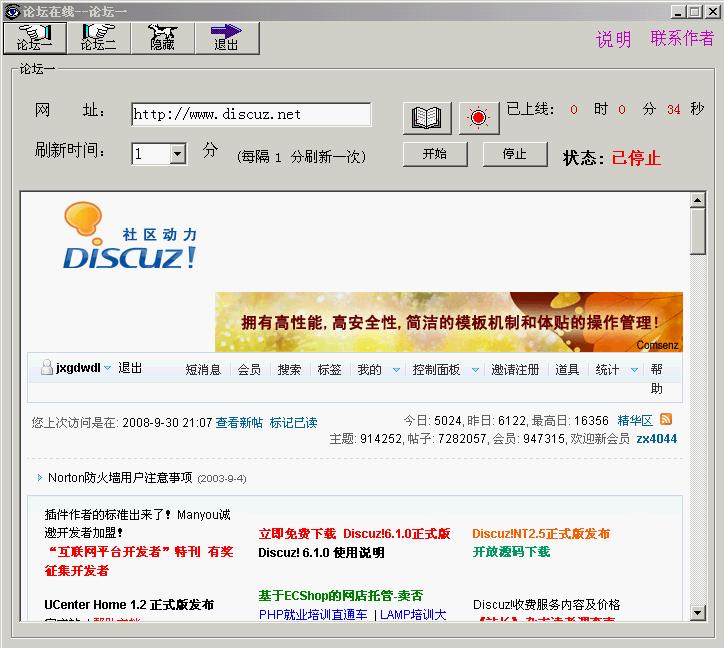Image resolution: width=724 pixels, height=648 pixels.
Task: Open Discuz!收费服务内容及价格 link
Action: point(546,605)
